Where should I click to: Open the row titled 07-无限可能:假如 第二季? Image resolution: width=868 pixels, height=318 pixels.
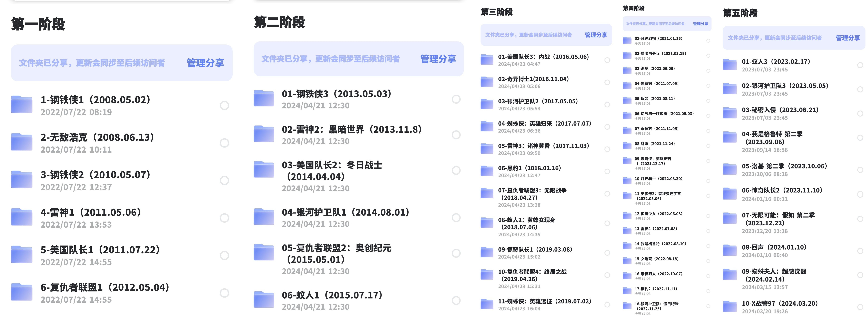[794, 223]
